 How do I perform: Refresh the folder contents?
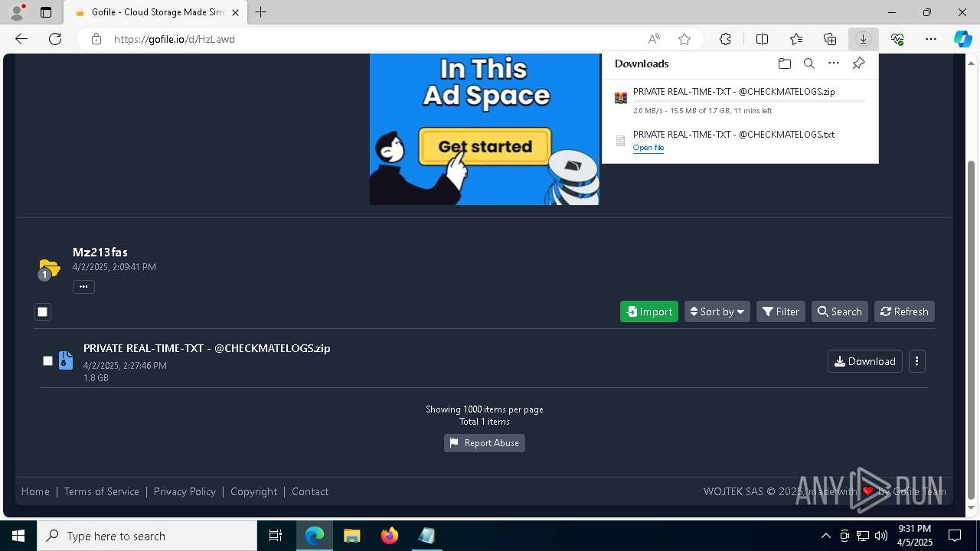pyautogui.click(x=904, y=311)
